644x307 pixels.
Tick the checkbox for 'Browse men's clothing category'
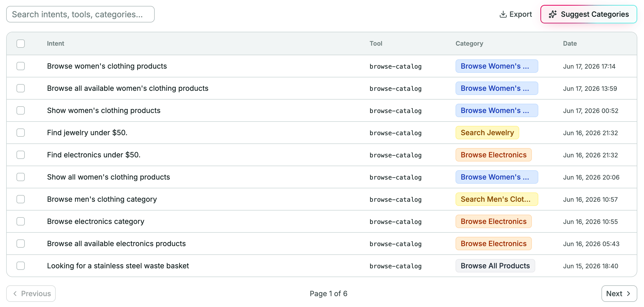click(21, 199)
